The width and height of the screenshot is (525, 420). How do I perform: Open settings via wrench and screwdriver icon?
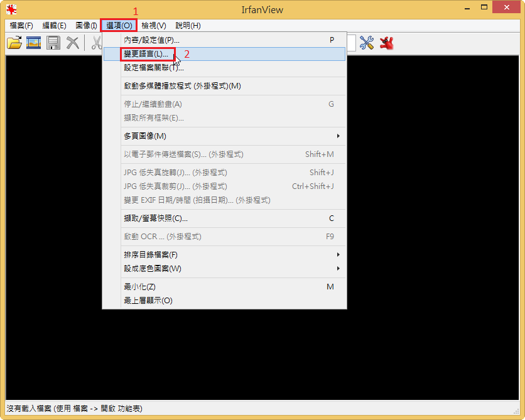pyautogui.click(x=367, y=43)
